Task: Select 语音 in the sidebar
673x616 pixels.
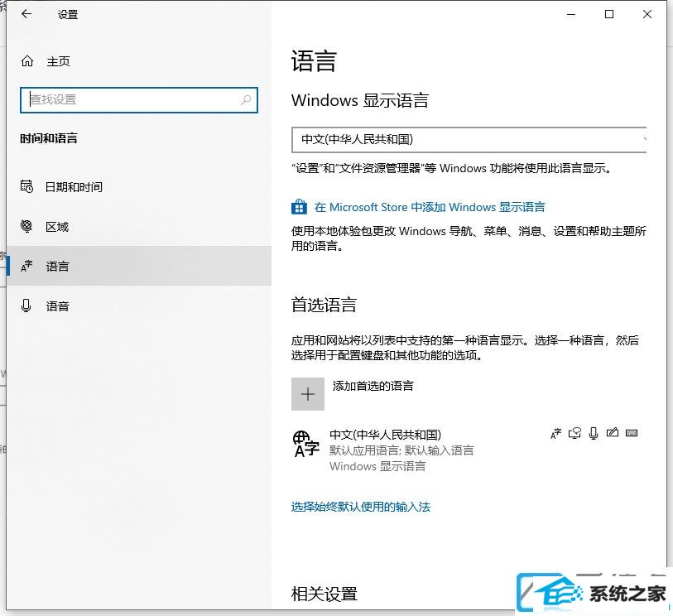Action: 139,306
